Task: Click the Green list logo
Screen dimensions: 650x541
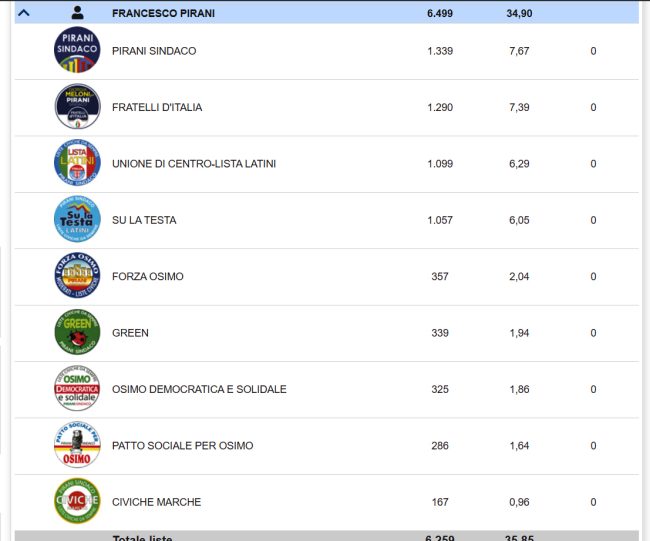Action: click(77, 333)
